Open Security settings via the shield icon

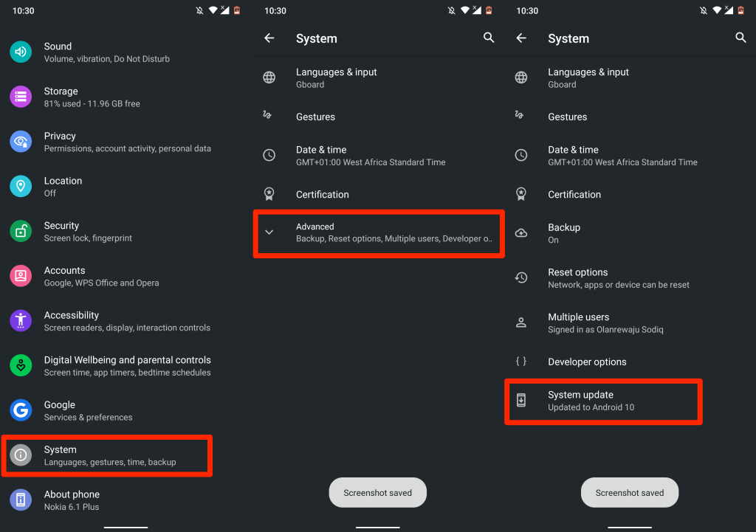coord(21,231)
